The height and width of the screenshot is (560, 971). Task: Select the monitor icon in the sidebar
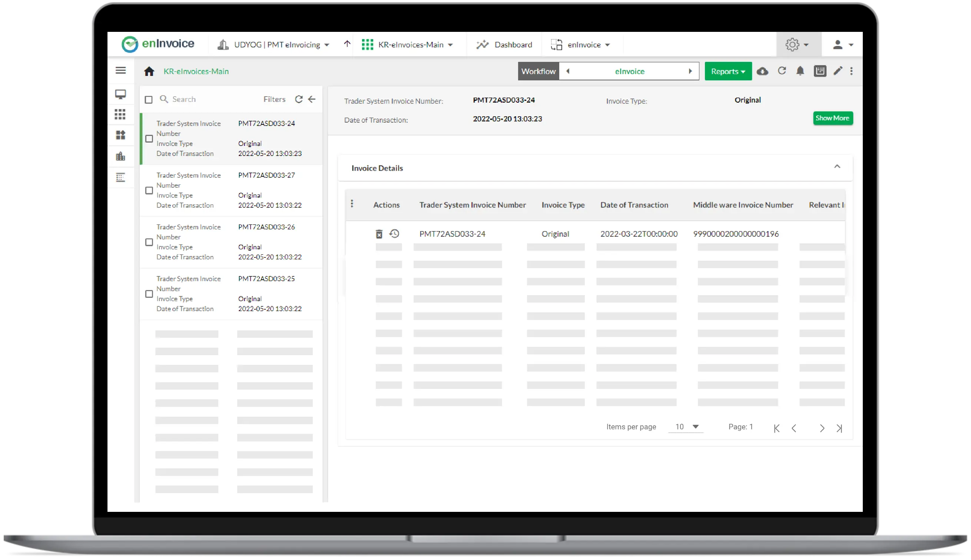(120, 94)
